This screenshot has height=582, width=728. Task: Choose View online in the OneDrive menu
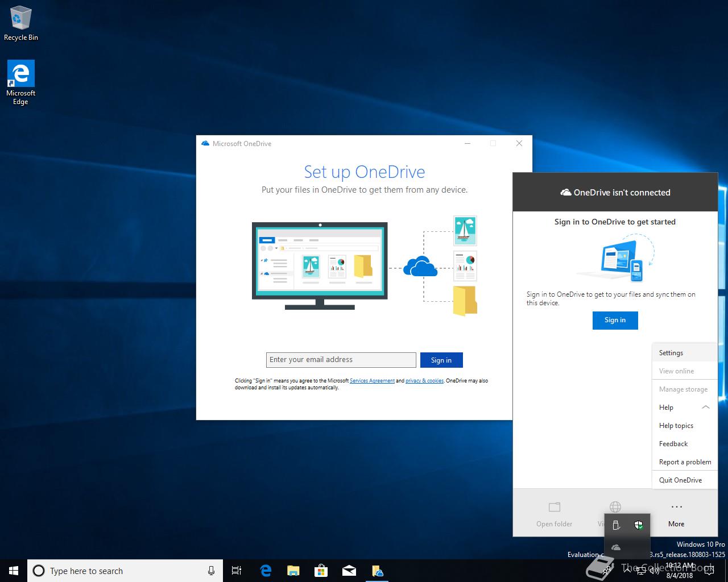point(684,371)
